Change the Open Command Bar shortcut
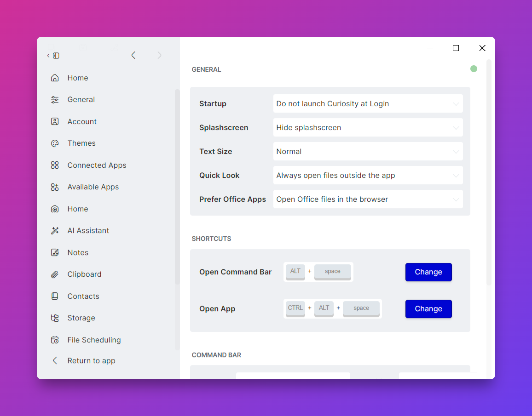Screen dimensions: 532x416 click(x=428, y=272)
